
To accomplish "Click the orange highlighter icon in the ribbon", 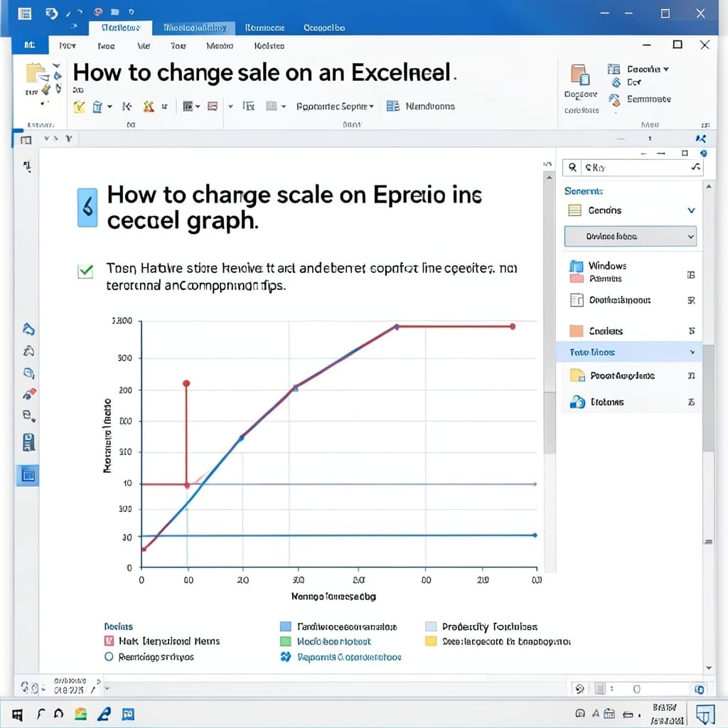I will click(149, 107).
